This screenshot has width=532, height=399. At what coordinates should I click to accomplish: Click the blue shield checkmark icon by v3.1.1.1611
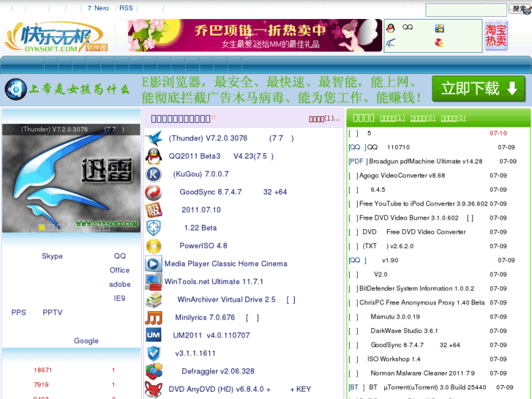coord(154,354)
